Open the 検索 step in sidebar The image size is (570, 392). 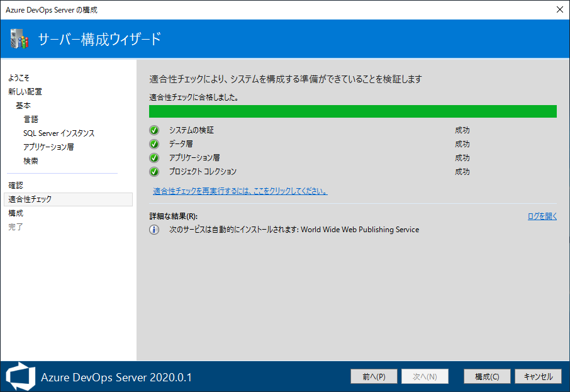31,161
